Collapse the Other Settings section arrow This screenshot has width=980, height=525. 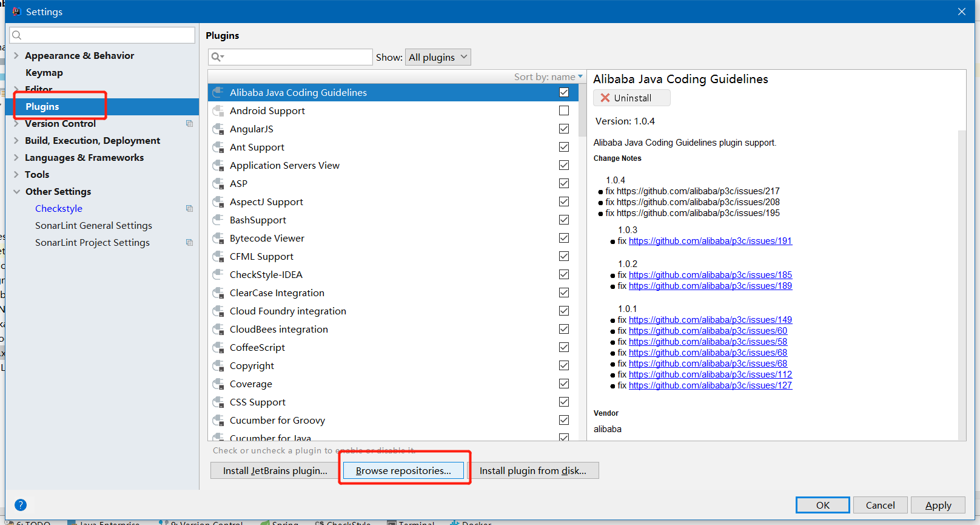pyautogui.click(x=16, y=191)
